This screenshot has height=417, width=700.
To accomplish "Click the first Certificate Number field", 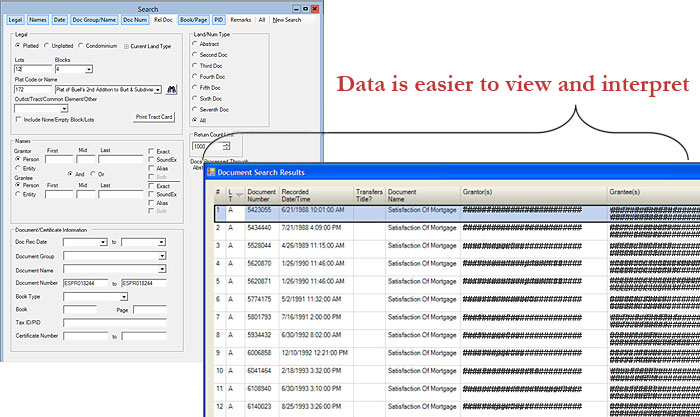I will coord(86,336).
